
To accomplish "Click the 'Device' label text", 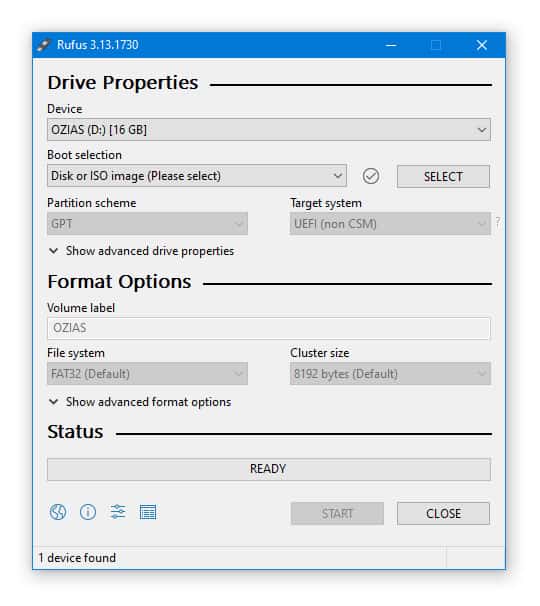I will pos(65,109).
